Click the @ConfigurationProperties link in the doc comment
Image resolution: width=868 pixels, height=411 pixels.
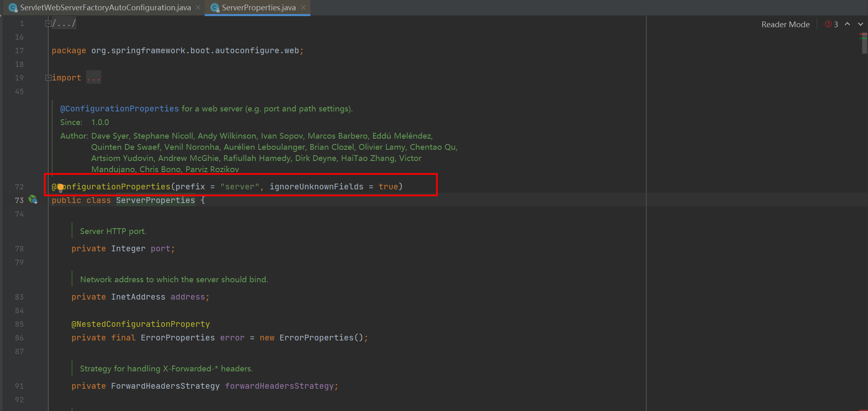click(x=120, y=109)
